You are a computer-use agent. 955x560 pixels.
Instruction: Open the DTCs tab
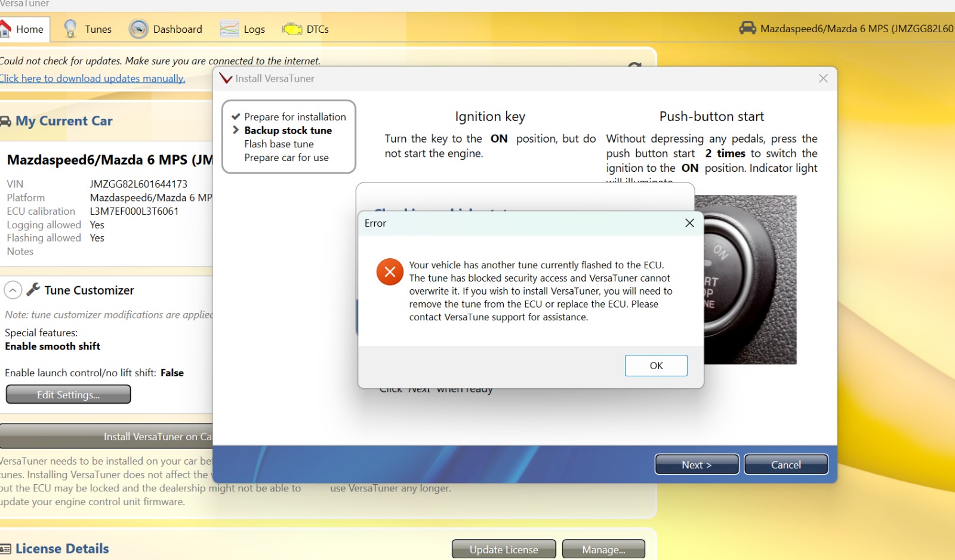pos(306,29)
